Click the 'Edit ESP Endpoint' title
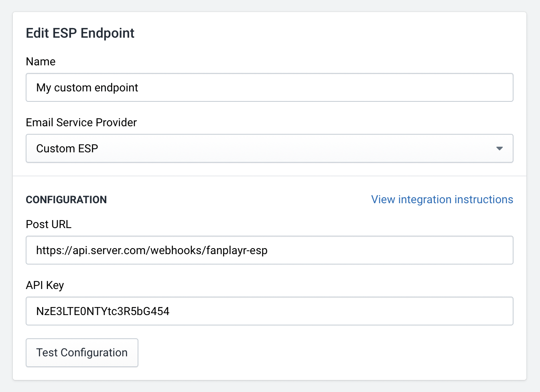540x392 pixels. coord(80,33)
